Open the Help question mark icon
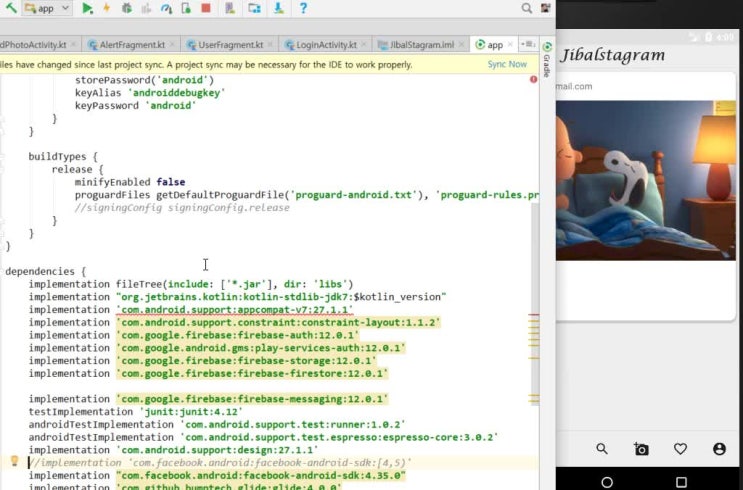 (x=303, y=9)
